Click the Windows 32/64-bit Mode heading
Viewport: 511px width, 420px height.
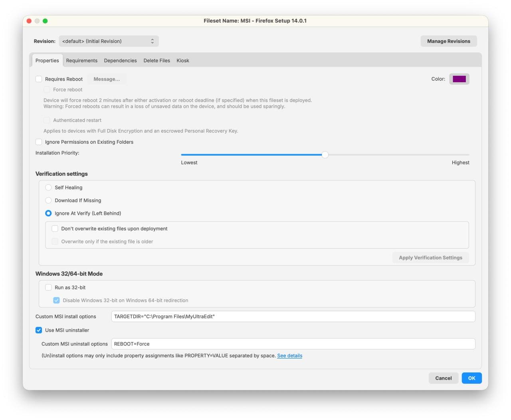[x=69, y=273]
